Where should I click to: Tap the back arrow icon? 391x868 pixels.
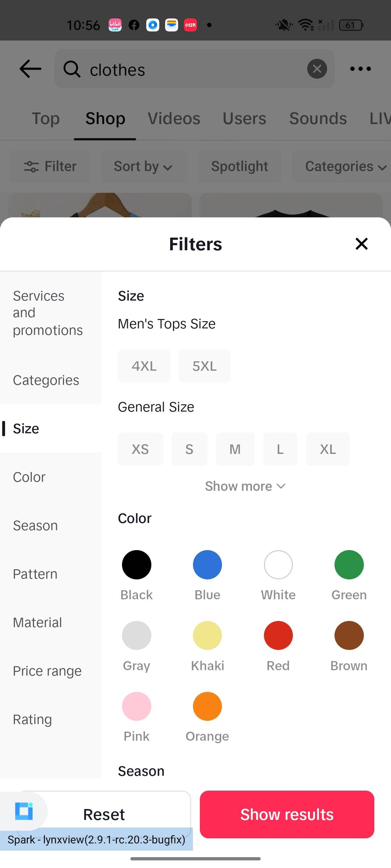(x=30, y=69)
